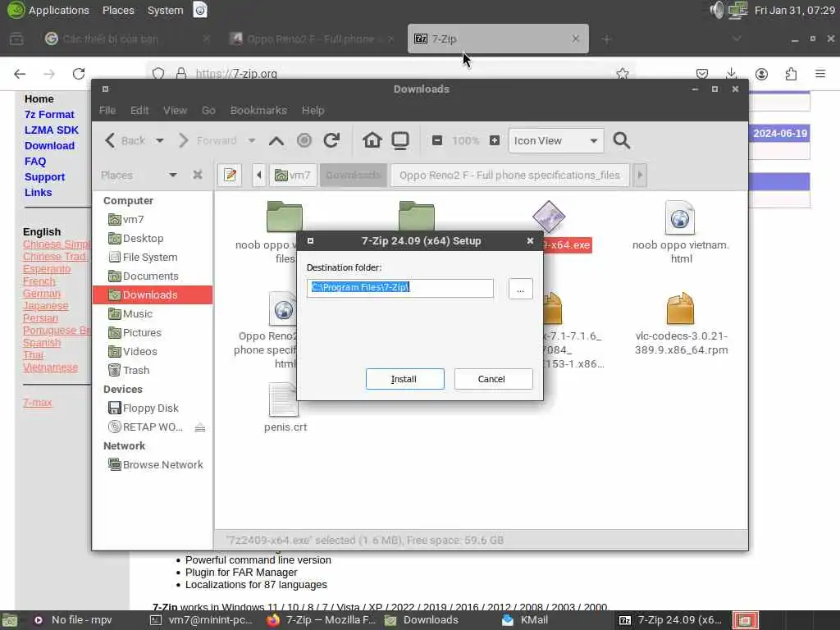Go to the home folder icon
The image size is (840, 630).
click(372, 140)
